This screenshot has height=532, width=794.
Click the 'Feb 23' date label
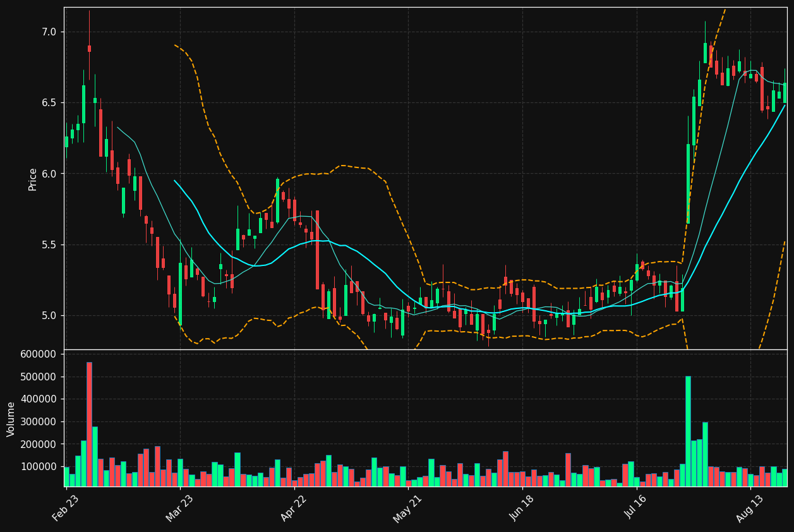pos(66,507)
